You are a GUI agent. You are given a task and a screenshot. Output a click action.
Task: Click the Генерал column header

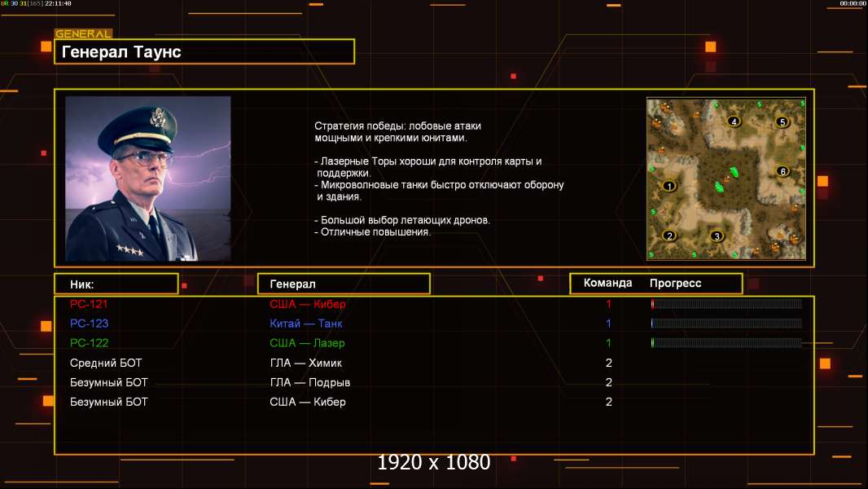tap(344, 284)
